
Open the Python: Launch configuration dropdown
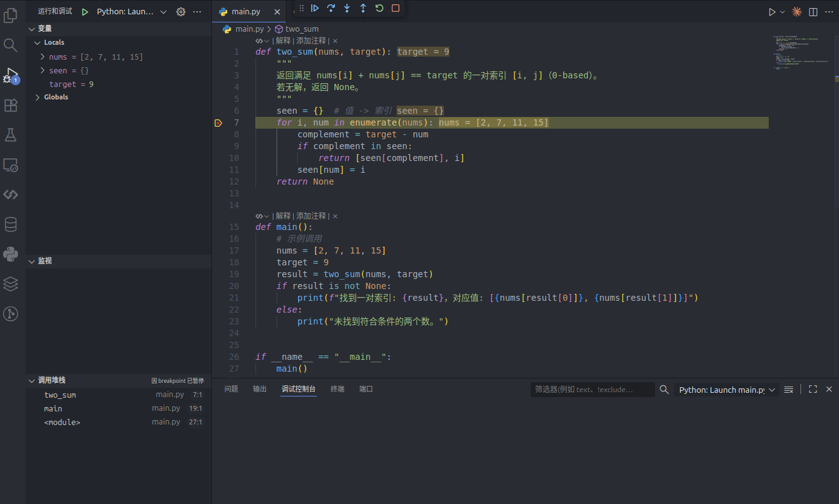[132, 12]
